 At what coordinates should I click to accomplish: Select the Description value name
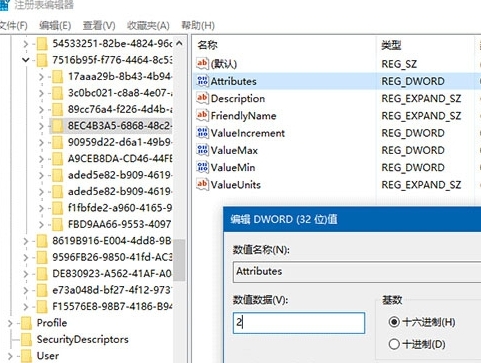(238, 99)
